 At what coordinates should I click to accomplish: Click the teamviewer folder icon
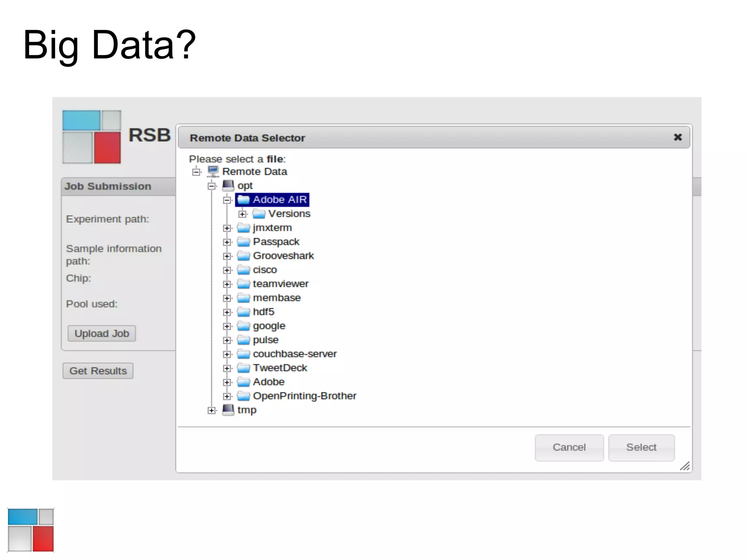click(x=243, y=284)
